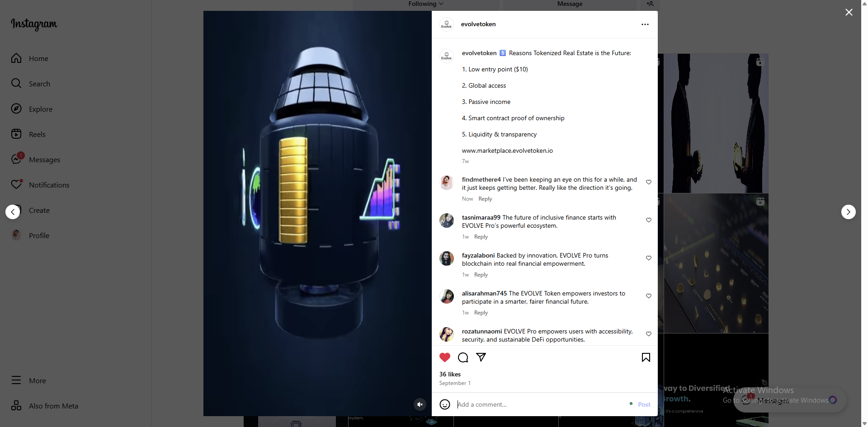Click findmethere4's avatar
Image resolution: width=868 pixels, height=427 pixels.
(x=447, y=183)
